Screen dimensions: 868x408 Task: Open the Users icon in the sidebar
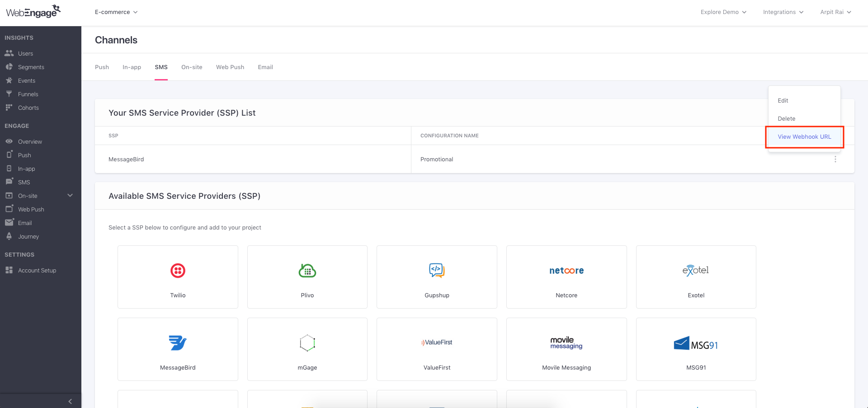(9, 53)
